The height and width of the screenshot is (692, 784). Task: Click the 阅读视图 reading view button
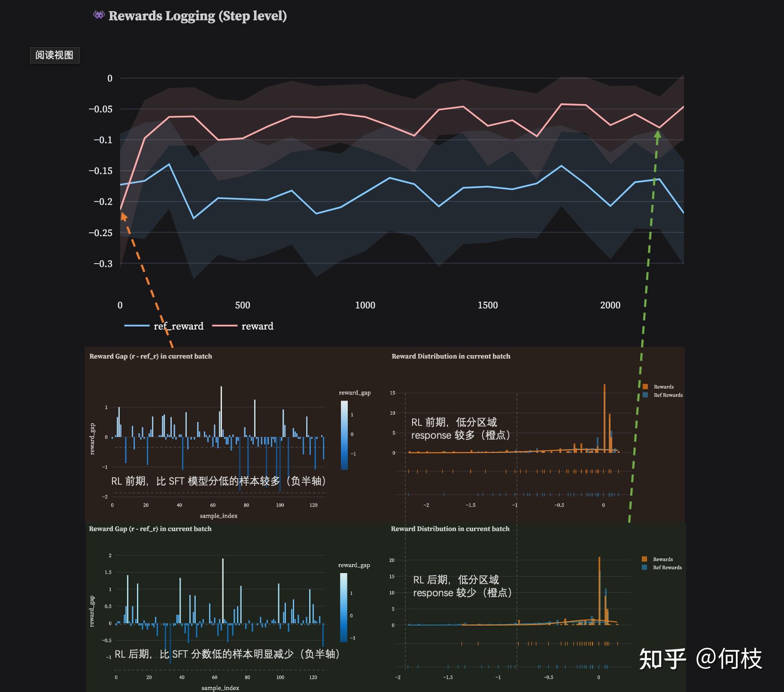click(55, 55)
